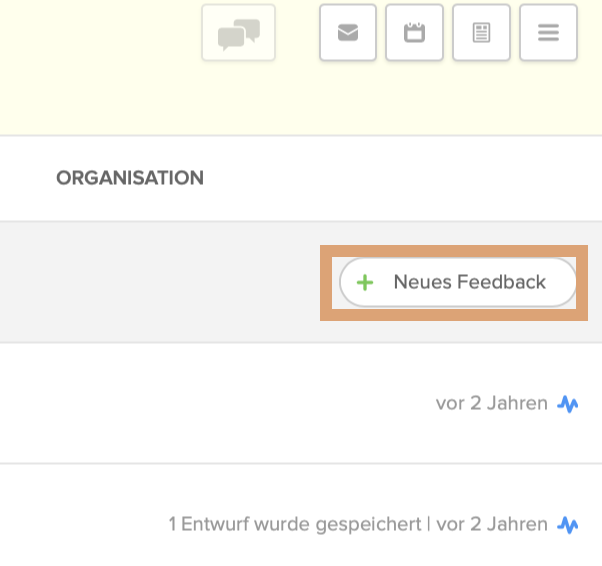
Task: Click the ORGANISATION column header
Action: pos(130,178)
